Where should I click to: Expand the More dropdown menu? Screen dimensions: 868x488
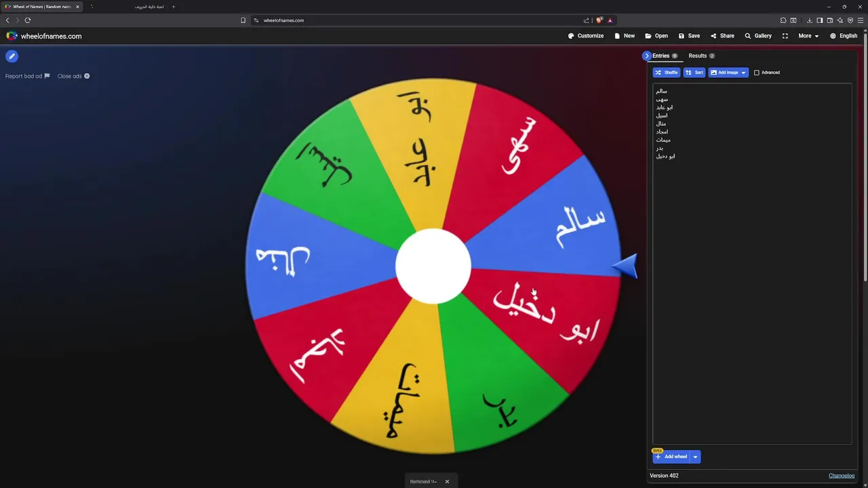[808, 36]
